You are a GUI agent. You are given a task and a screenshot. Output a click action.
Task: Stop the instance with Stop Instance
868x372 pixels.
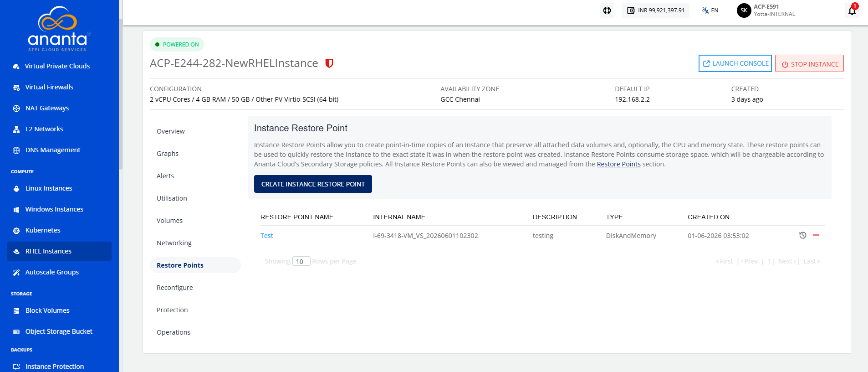[x=809, y=63]
